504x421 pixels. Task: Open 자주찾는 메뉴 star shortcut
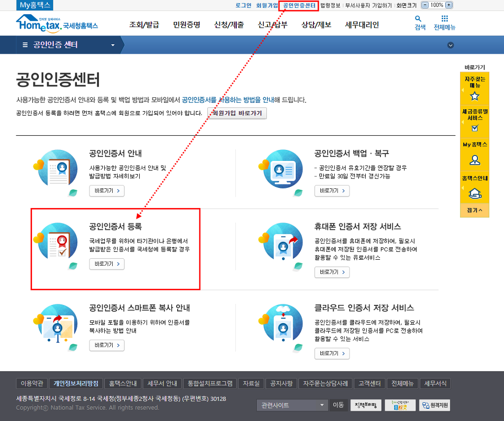pos(475,89)
